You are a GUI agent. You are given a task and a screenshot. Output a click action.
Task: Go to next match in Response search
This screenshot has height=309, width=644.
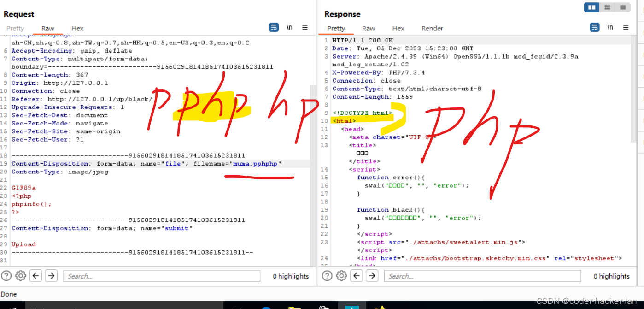[x=372, y=276]
